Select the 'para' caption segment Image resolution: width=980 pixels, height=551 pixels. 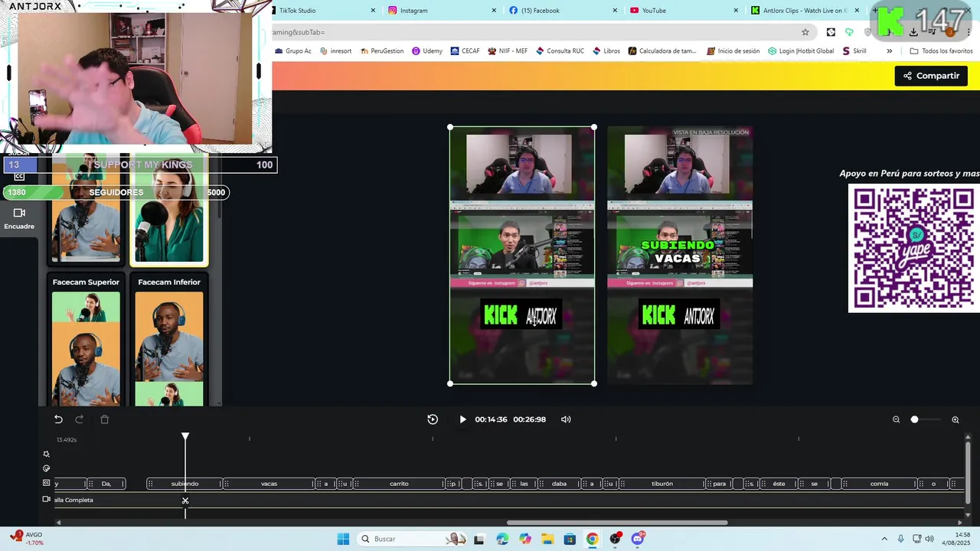point(720,484)
